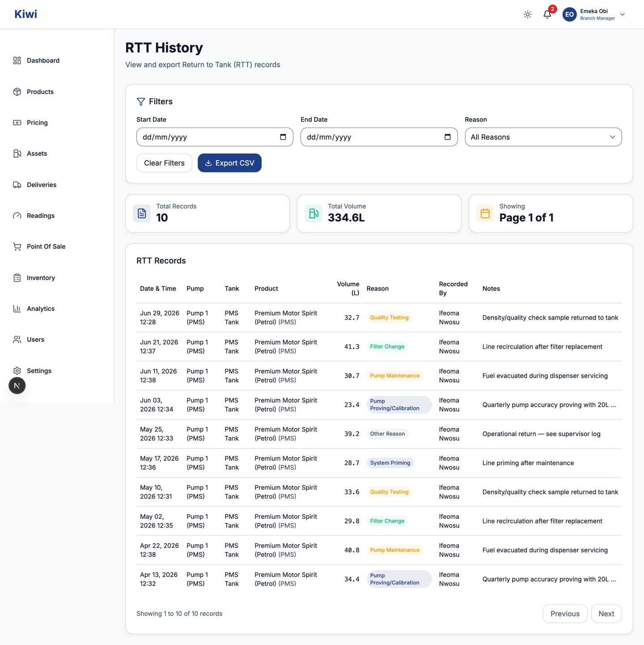This screenshot has width=644, height=645.
Task: Click the Pricing banknote icon
Action: pyautogui.click(x=17, y=123)
